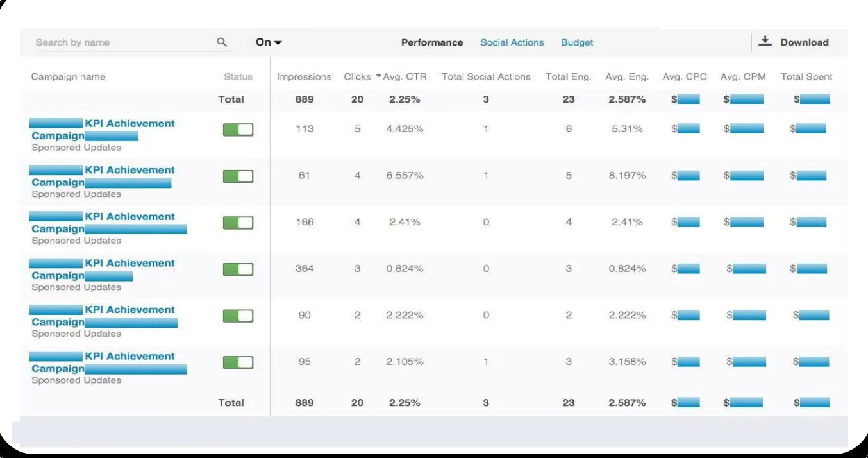The image size is (868, 458).
Task: Click the 5.31% Avg. Eng. value
Action: 627,129
